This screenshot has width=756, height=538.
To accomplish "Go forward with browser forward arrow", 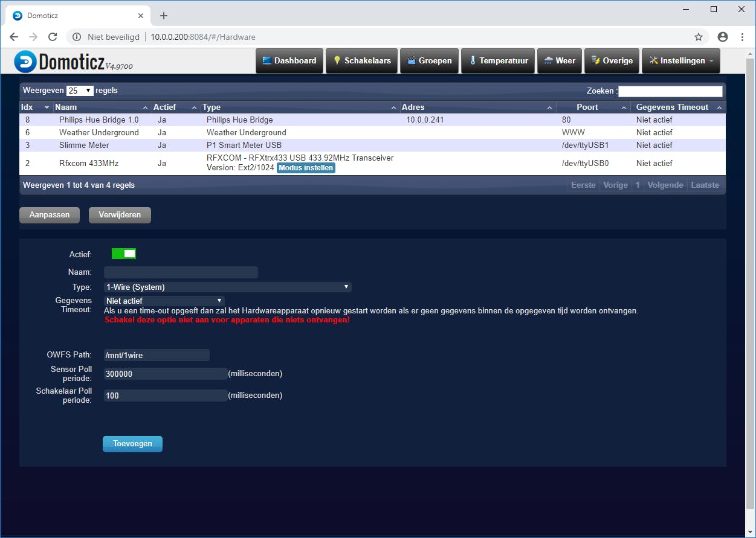I will pyautogui.click(x=33, y=37).
